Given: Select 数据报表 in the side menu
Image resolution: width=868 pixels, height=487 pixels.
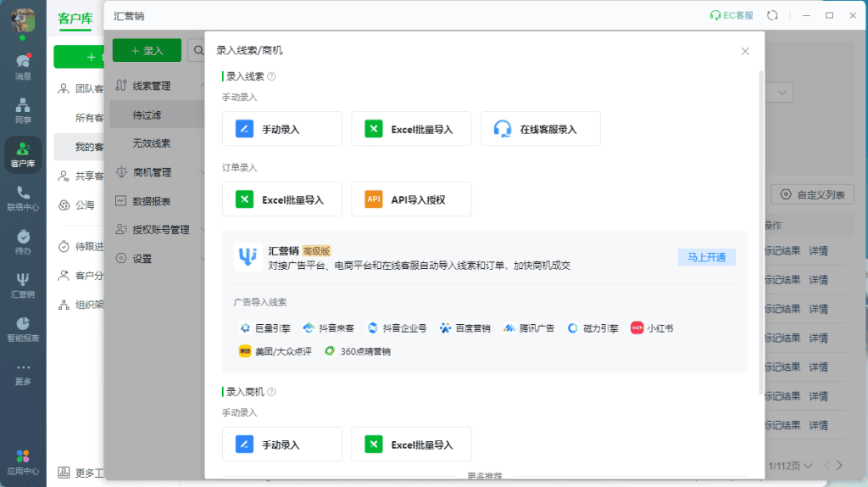Looking at the screenshot, I should 151,201.
